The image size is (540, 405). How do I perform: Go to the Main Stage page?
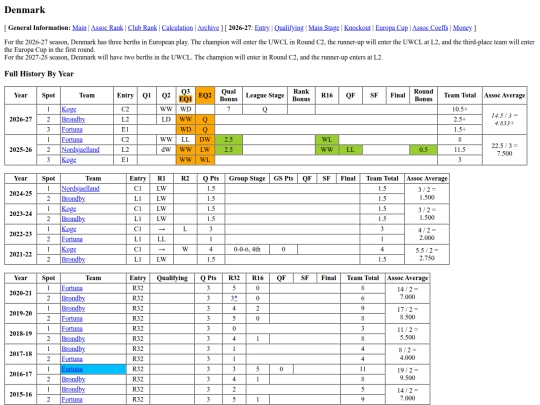click(324, 28)
